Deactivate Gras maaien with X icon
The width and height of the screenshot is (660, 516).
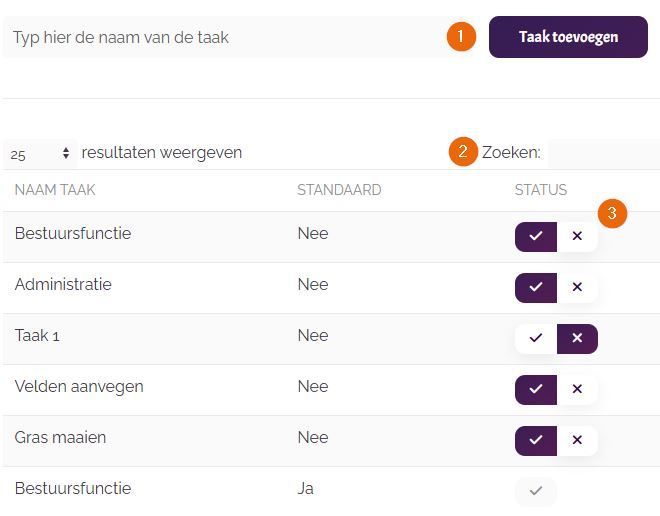pos(577,440)
